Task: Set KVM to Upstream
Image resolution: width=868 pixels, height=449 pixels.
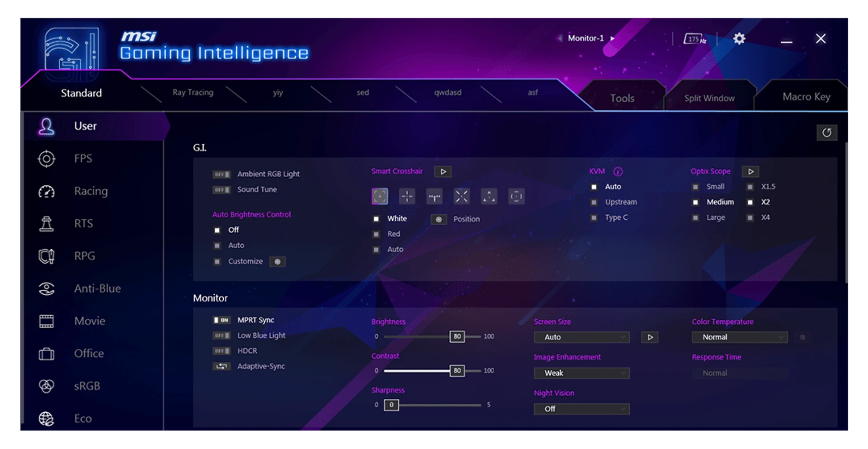Action: click(x=594, y=202)
